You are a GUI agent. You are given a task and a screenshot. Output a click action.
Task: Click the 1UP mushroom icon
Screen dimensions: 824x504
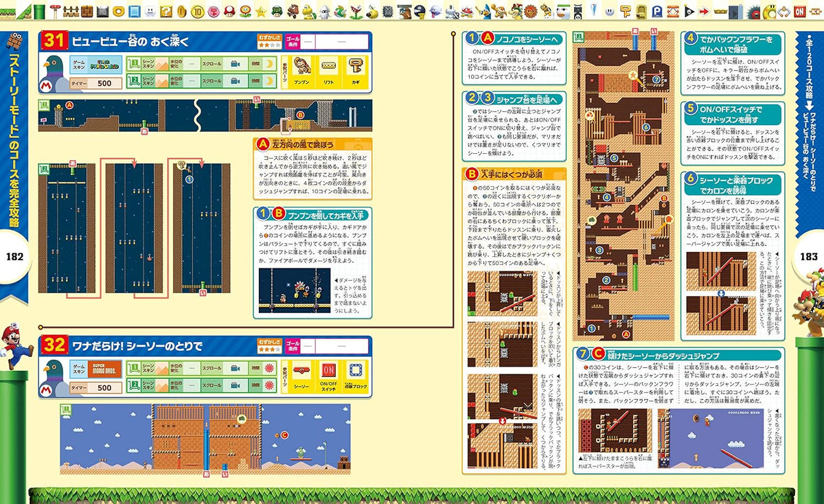[x=277, y=12]
